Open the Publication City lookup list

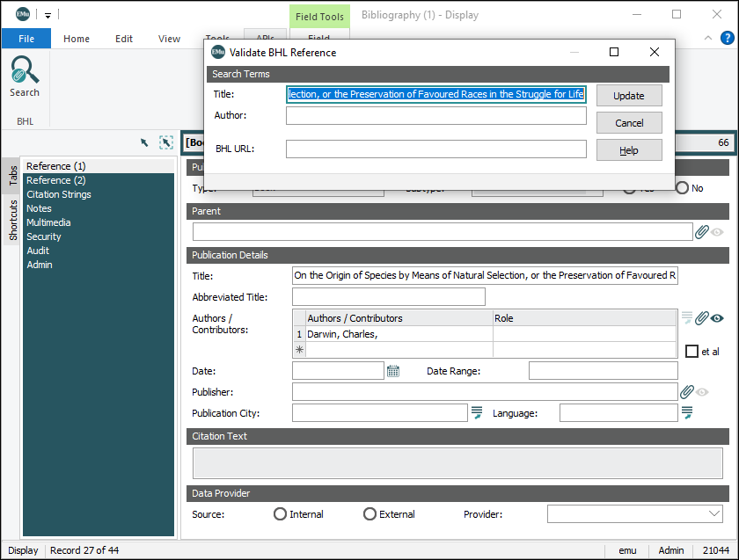[x=477, y=412]
